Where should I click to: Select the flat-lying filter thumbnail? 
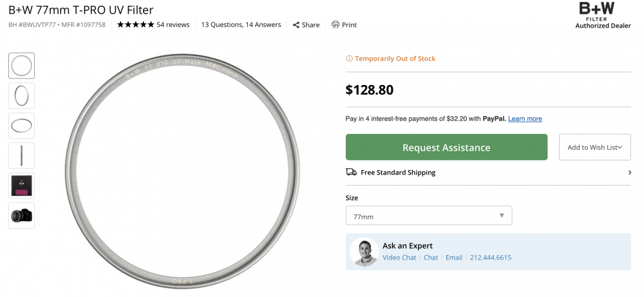coord(21,126)
